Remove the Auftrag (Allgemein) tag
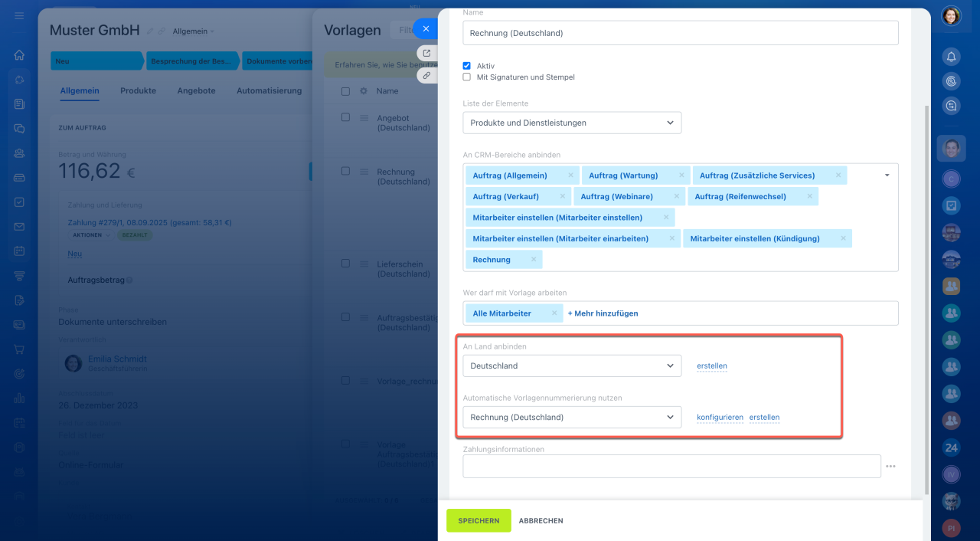Screen dimensions: 980x541 [570, 175]
